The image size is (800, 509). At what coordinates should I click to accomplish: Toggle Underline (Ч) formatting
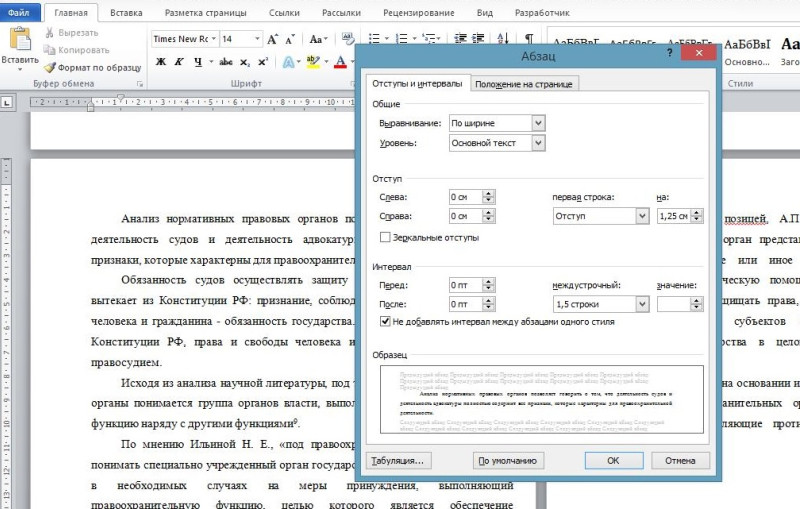point(198,62)
